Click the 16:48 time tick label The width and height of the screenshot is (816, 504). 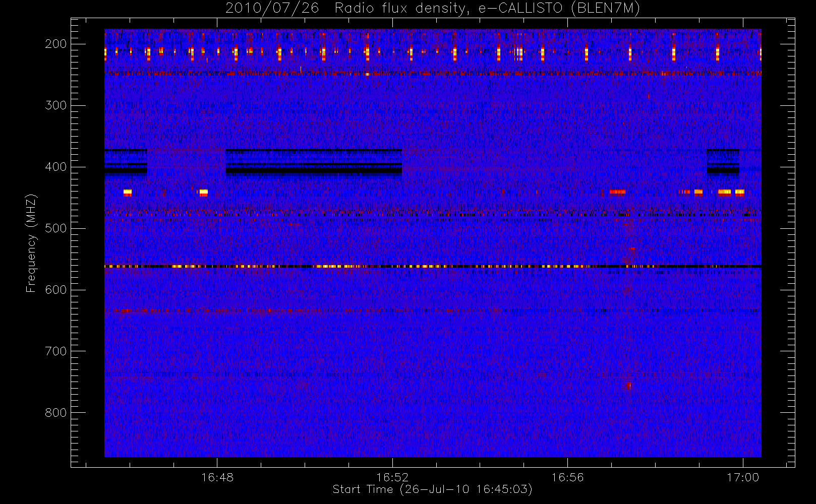pyautogui.click(x=217, y=477)
